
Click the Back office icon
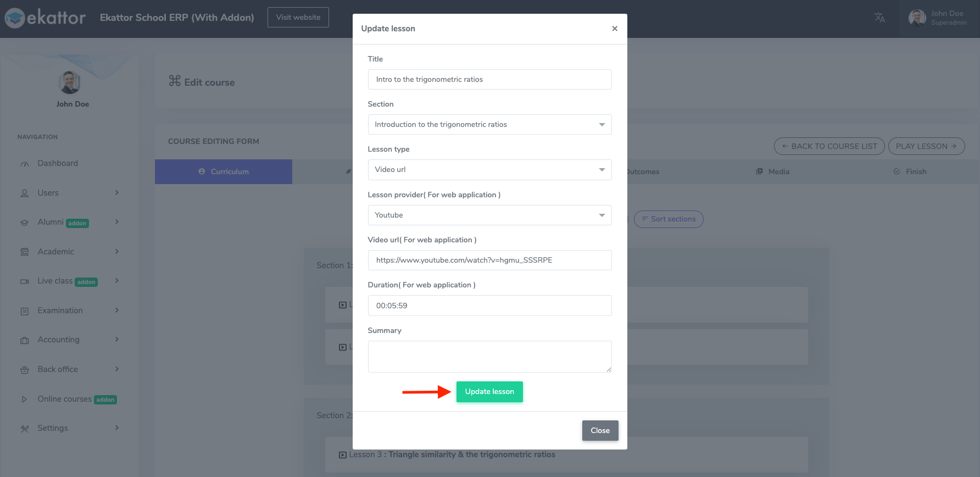(24, 369)
